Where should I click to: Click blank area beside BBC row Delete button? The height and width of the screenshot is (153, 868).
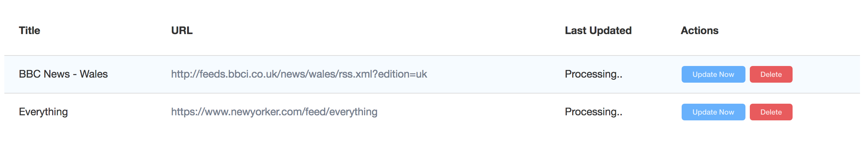827,74
